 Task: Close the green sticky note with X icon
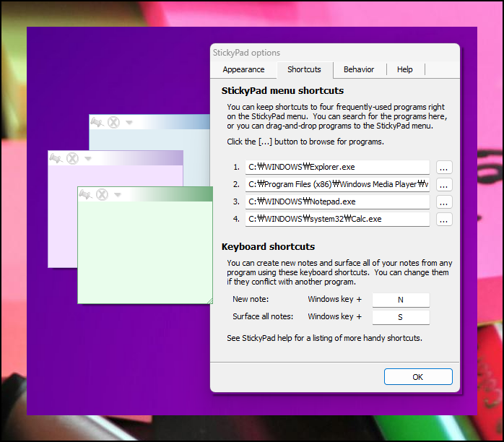click(x=103, y=194)
